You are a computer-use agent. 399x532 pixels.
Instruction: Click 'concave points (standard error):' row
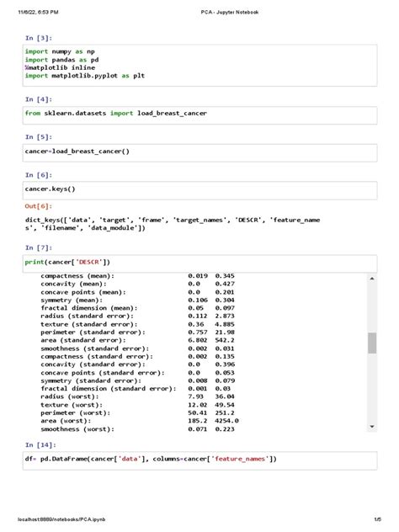137,373
